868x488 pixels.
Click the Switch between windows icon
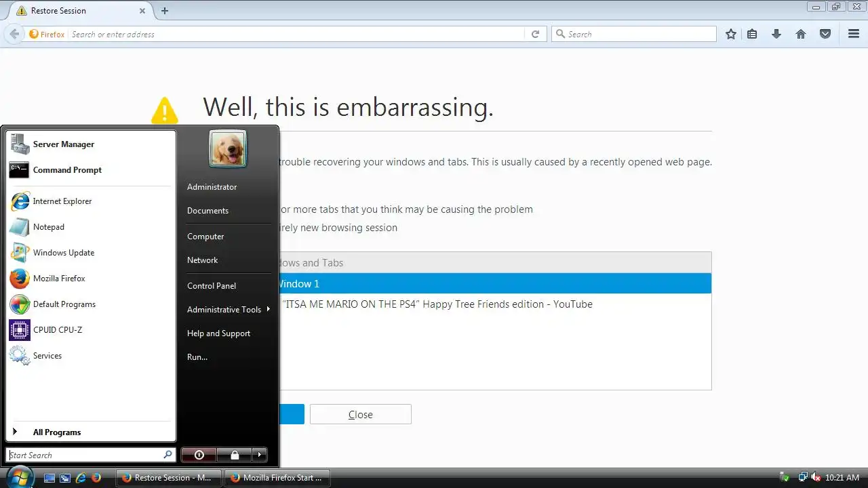tap(65, 478)
